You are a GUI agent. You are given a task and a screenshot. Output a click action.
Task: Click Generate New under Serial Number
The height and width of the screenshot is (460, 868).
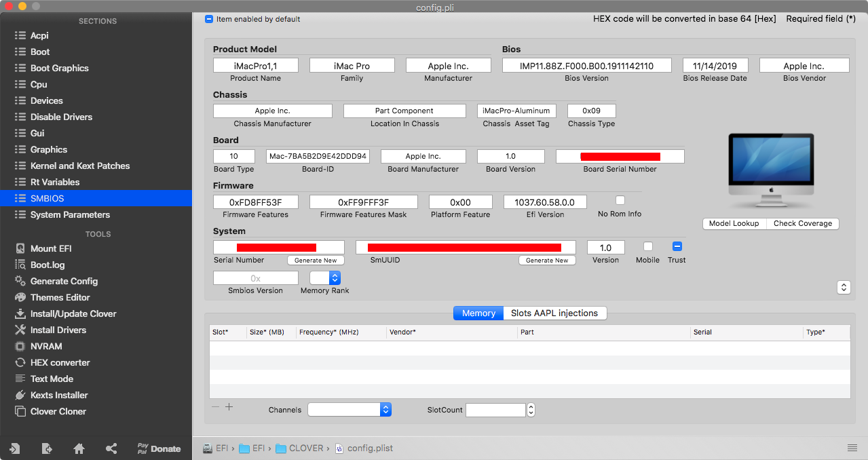point(316,261)
